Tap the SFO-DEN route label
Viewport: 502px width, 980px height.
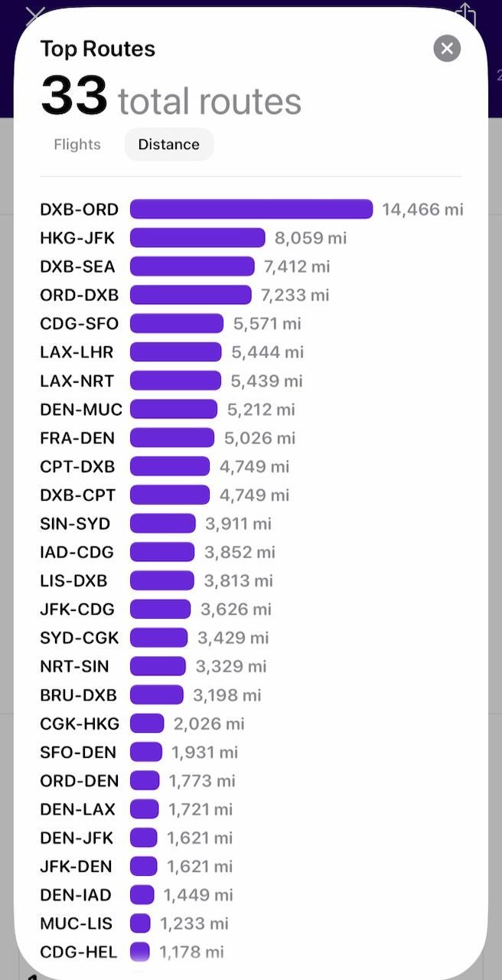point(80,752)
